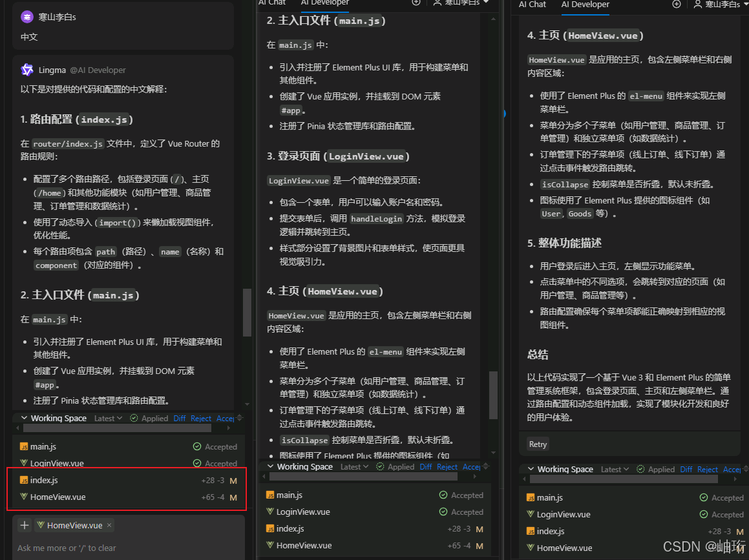The image size is (749, 560).
Task: Click the left arrow of left panel horizontal scrollbar
Action: 17,428
